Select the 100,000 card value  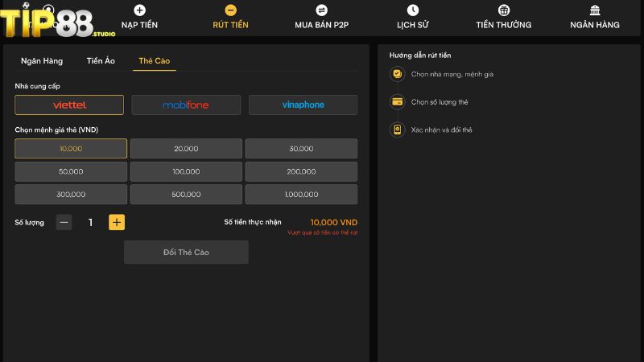[x=186, y=171]
